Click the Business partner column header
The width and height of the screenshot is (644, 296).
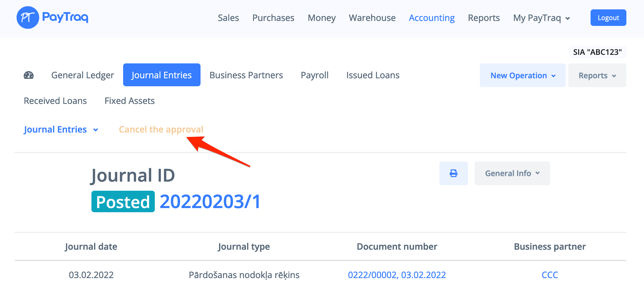click(x=550, y=246)
